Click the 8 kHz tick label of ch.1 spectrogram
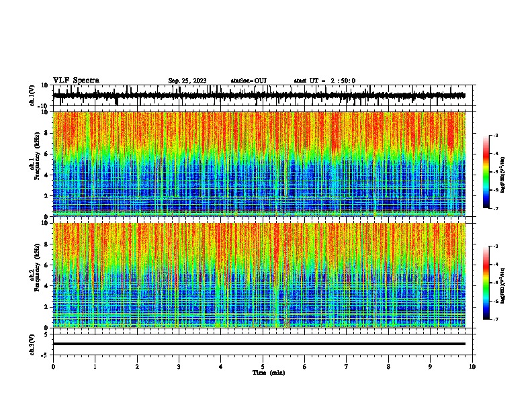 point(46,133)
